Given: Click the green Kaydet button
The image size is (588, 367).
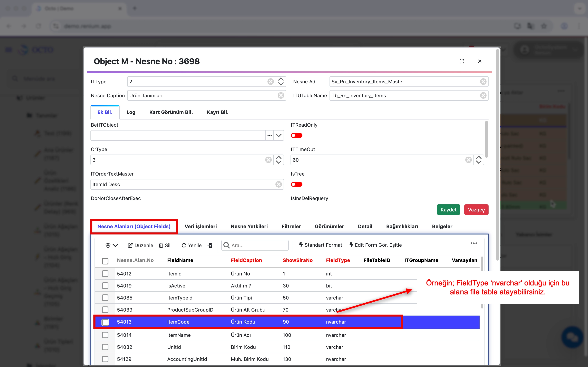Looking at the screenshot, I should tap(448, 209).
